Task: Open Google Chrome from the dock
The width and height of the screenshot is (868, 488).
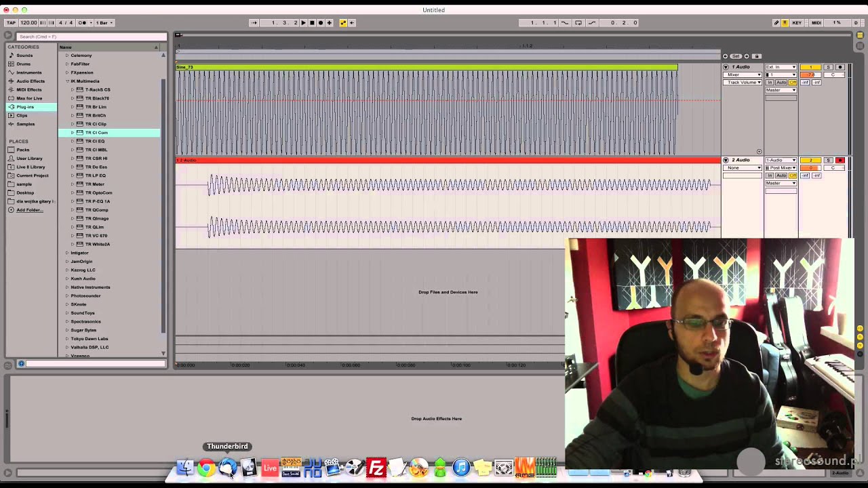Action: pyautogui.click(x=206, y=468)
